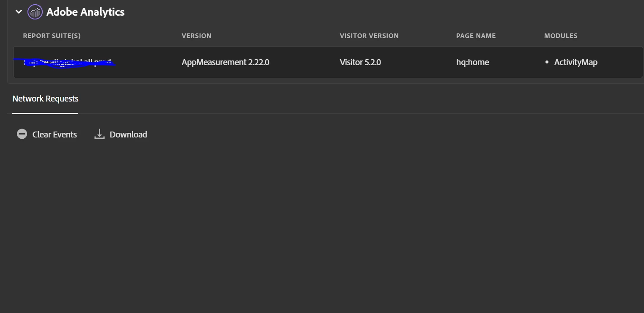Click the Download arrow icon
The image size is (644, 313).
click(99, 134)
